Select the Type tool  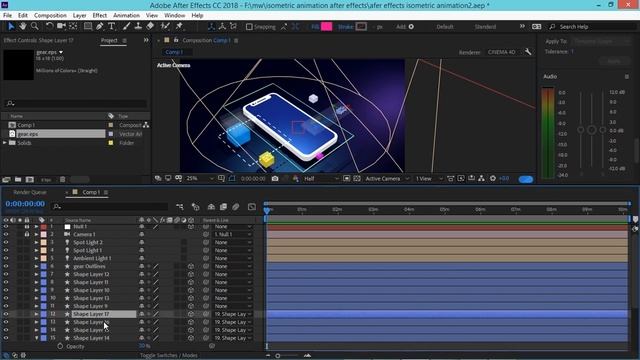tap(111, 27)
